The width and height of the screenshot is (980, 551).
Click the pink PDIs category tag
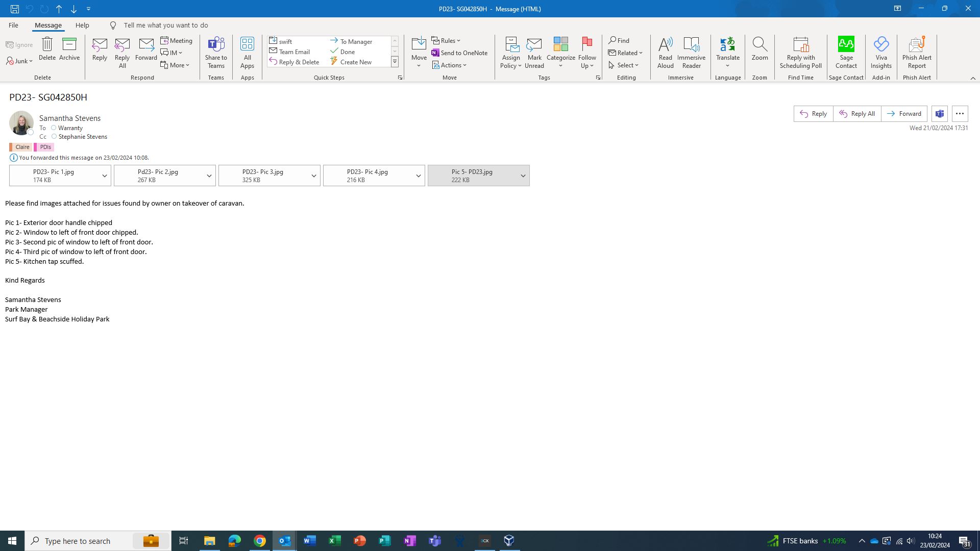(x=45, y=147)
